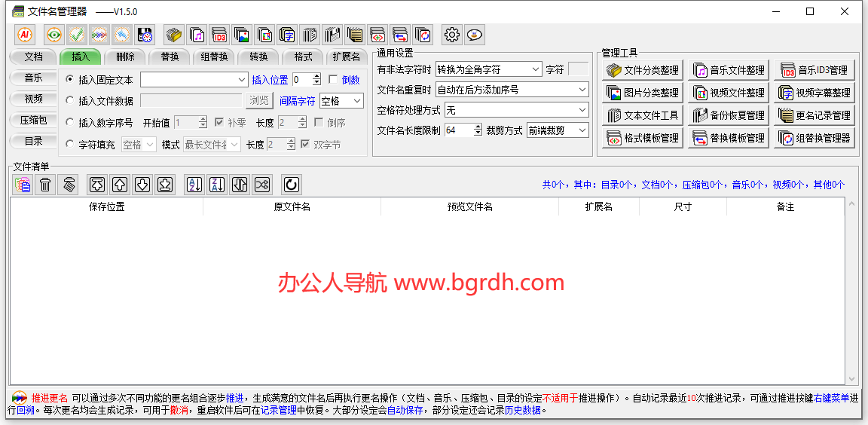Click the 格式模板管理 button

coord(643,138)
